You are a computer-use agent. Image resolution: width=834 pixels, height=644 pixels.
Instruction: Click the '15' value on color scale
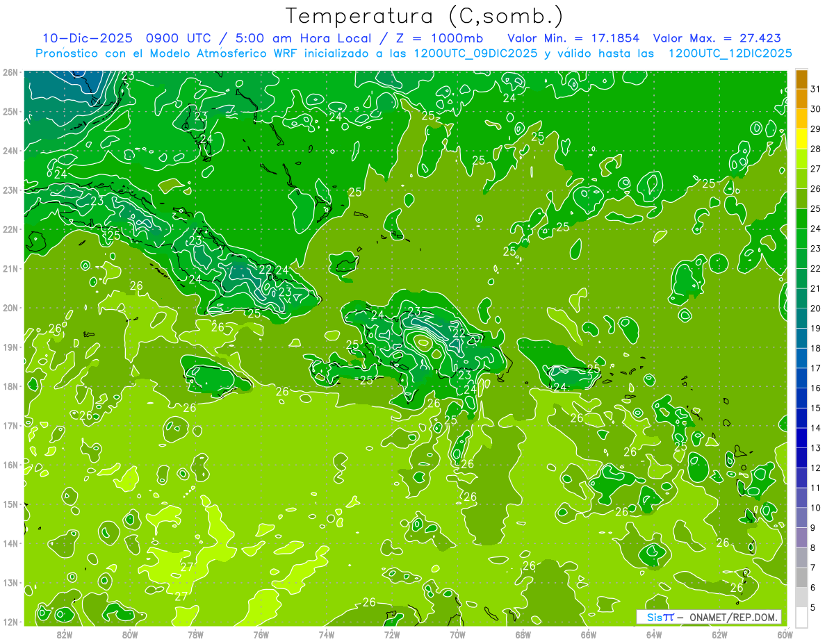pyautogui.click(x=816, y=408)
